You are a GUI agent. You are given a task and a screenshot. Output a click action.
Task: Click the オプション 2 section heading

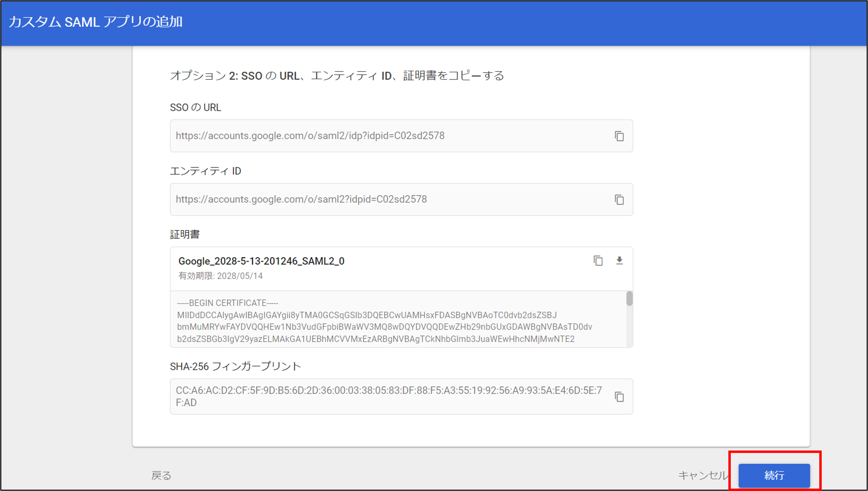point(337,75)
